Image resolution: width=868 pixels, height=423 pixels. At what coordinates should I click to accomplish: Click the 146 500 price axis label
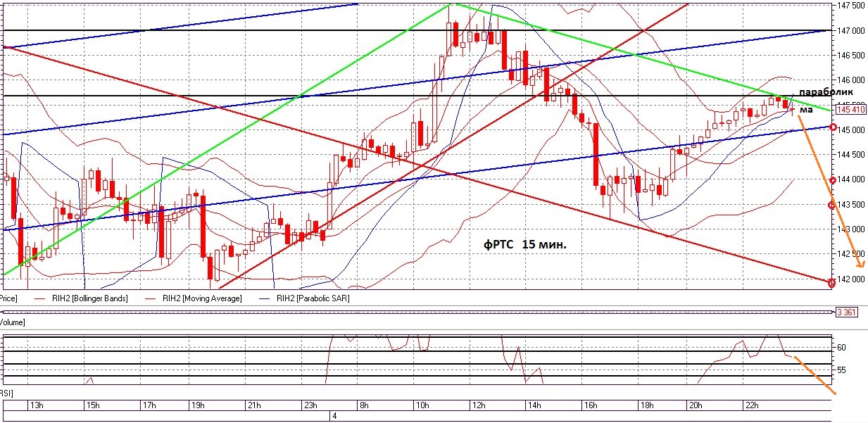click(x=851, y=55)
